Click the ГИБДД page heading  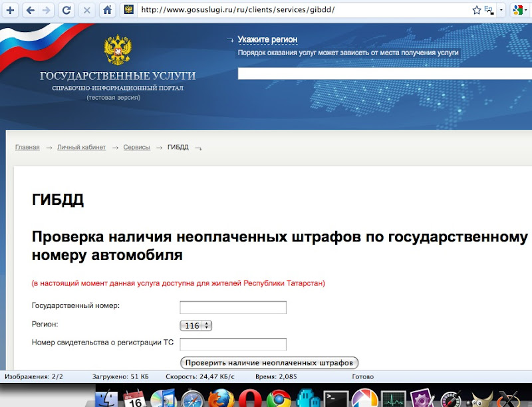pos(58,200)
